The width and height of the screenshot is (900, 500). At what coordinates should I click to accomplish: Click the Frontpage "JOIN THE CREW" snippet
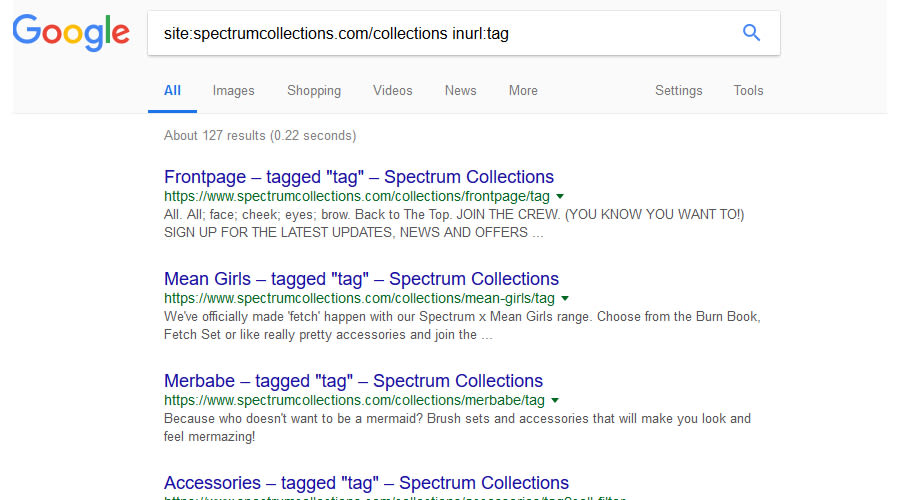(x=454, y=223)
